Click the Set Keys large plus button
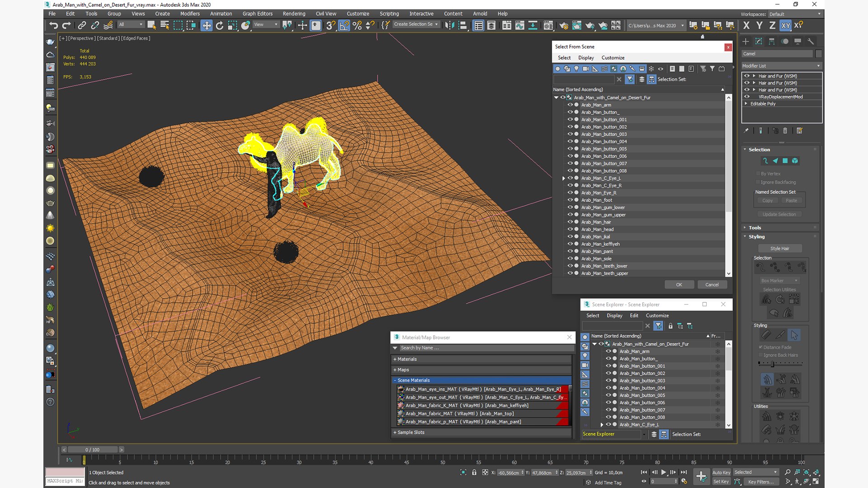The height and width of the screenshot is (488, 868). tap(701, 476)
